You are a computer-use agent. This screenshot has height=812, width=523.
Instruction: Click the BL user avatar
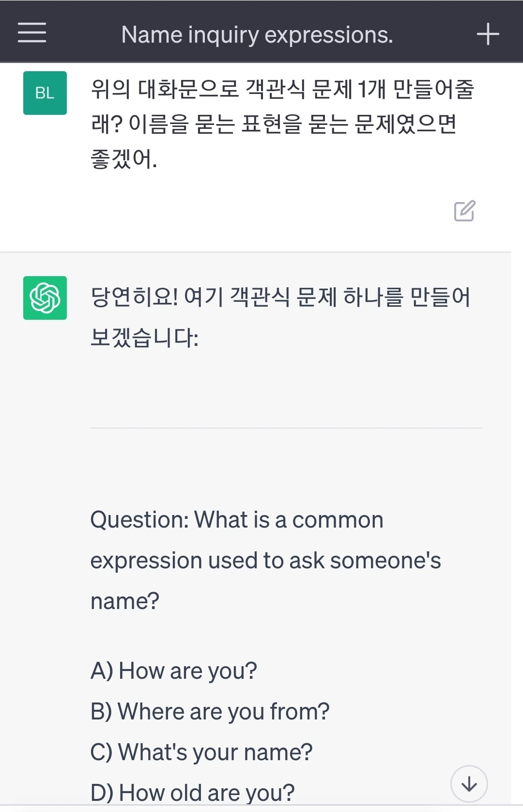(45, 93)
